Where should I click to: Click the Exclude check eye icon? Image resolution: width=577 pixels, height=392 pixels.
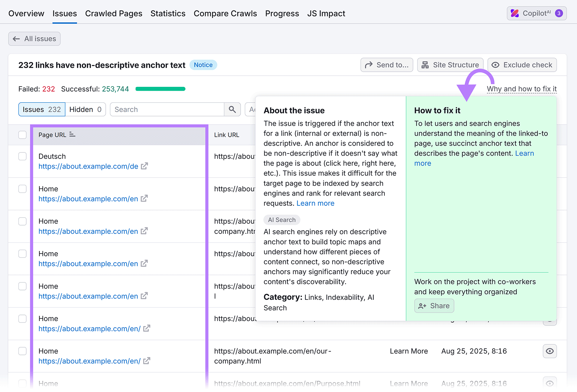[x=495, y=65]
